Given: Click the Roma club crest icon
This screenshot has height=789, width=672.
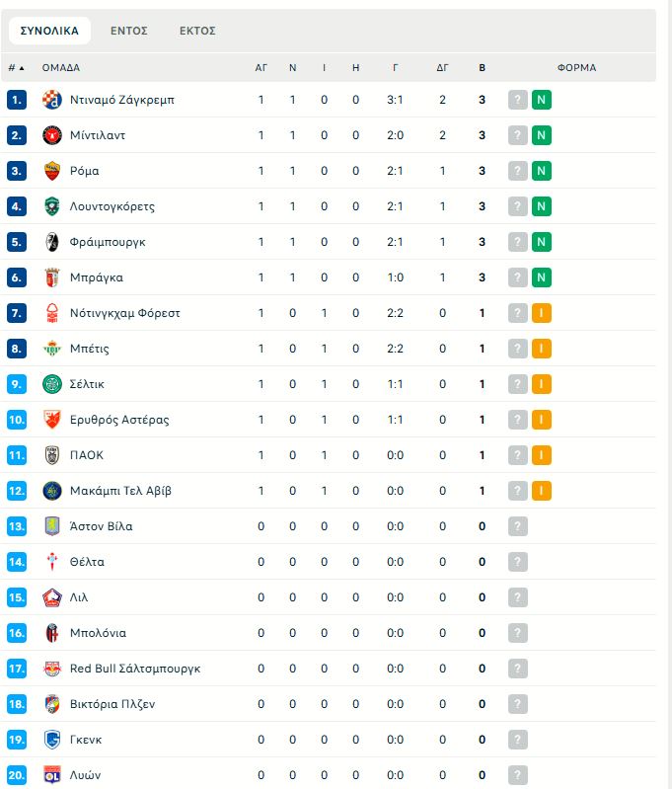Looking at the screenshot, I should 52,171.
